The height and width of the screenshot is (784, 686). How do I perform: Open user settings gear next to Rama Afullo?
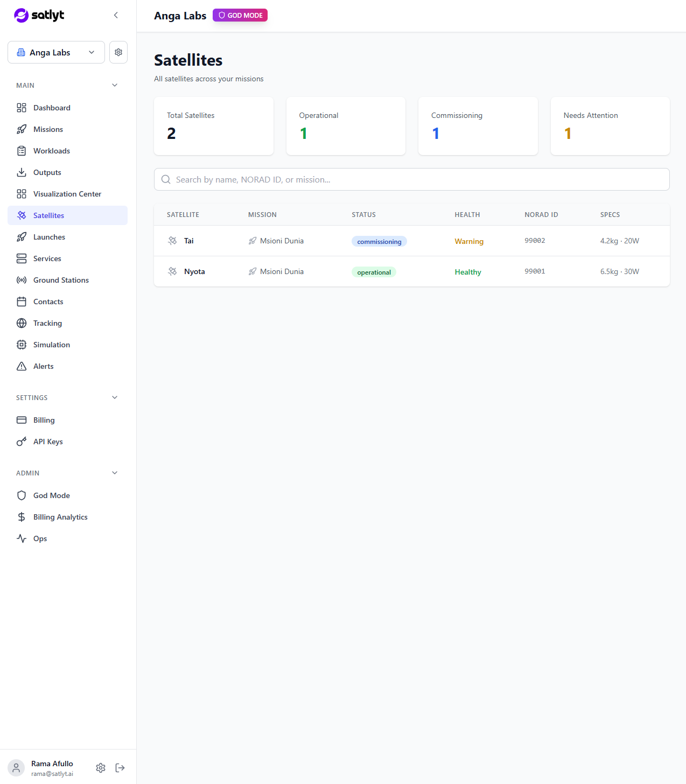101,768
